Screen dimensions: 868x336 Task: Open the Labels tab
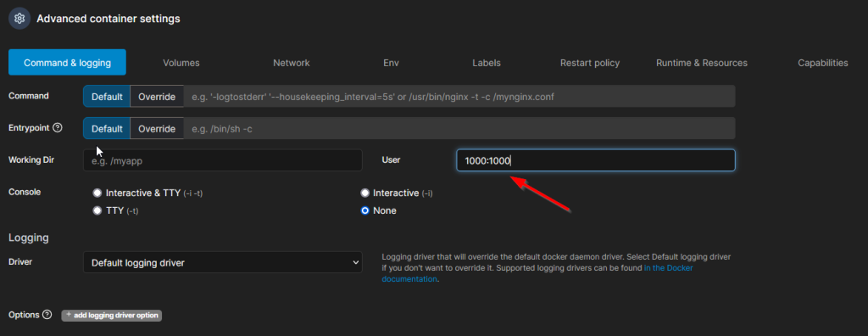(x=487, y=63)
